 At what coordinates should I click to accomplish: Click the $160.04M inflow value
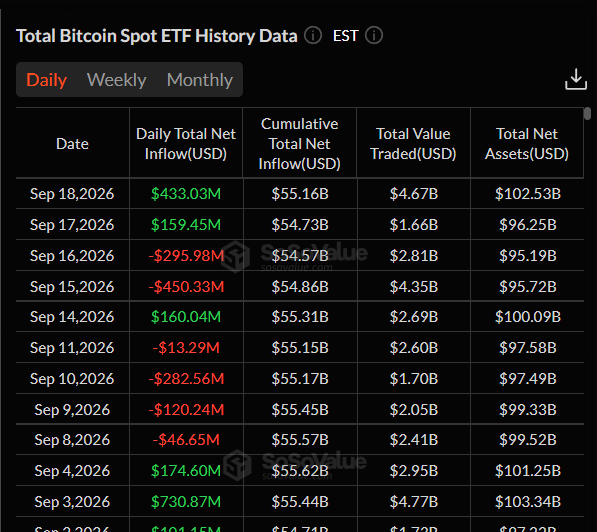pyautogui.click(x=186, y=316)
